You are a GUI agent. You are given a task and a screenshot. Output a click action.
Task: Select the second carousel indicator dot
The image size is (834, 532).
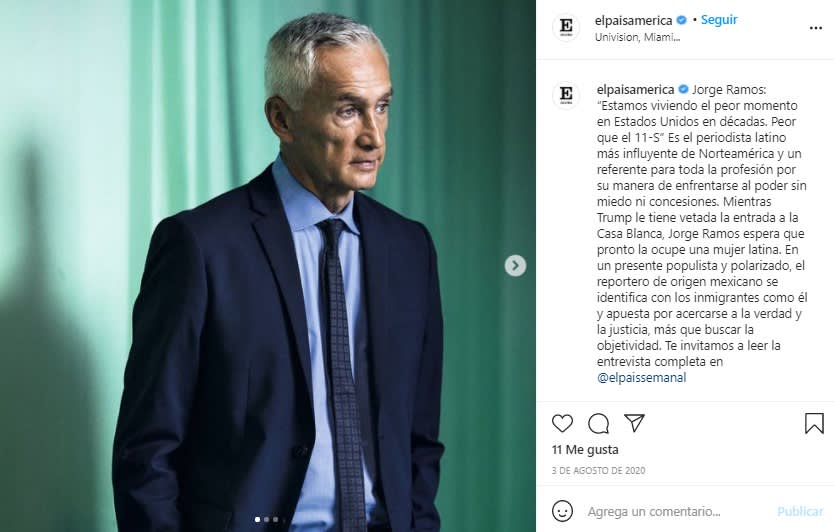click(266, 519)
